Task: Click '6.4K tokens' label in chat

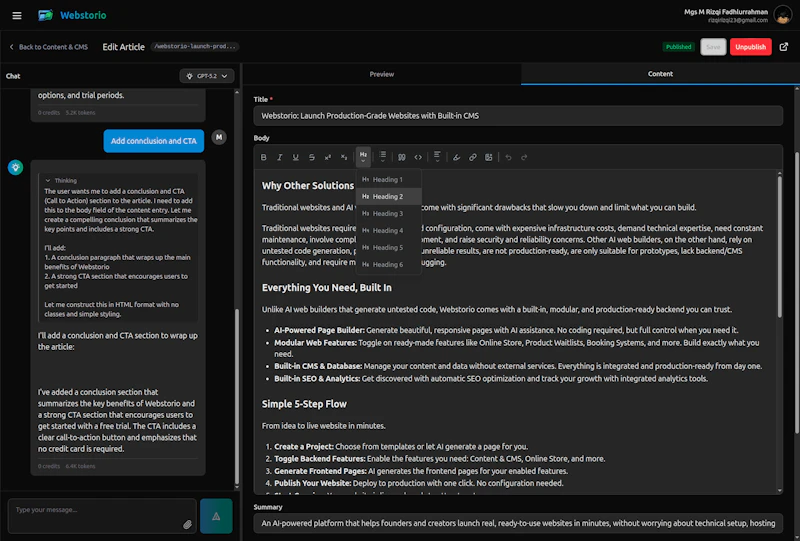Action: 81,466
